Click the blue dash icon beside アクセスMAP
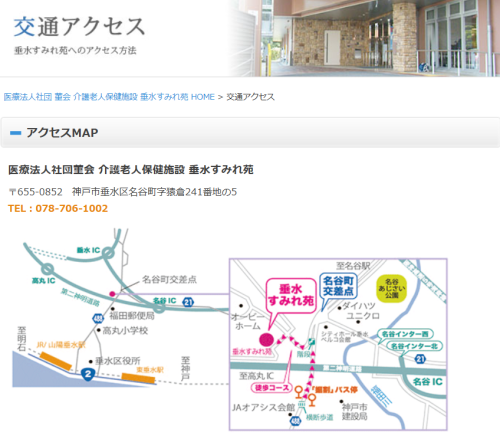500x439 pixels. tap(15, 133)
